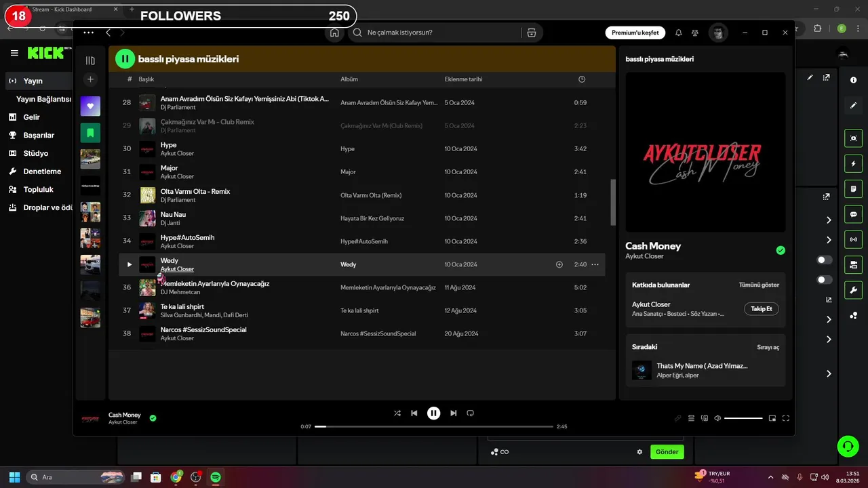Open connect to a device icon
The height and width of the screenshot is (488, 868).
(x=705, y=418)
